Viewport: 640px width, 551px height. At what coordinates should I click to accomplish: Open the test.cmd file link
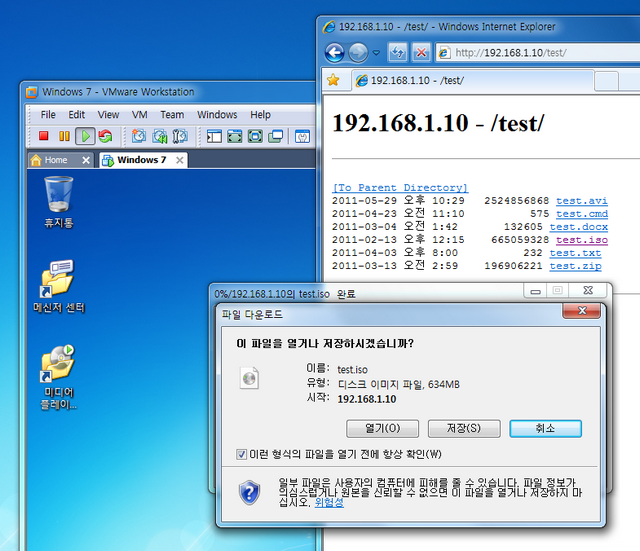[582, 214]
